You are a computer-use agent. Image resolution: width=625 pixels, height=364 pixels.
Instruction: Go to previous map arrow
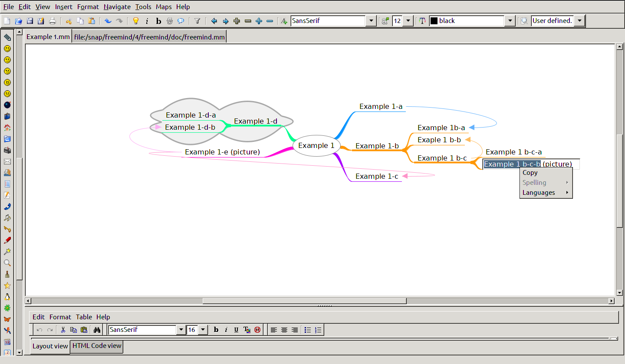pyautogui.click(x=214, y=21)
